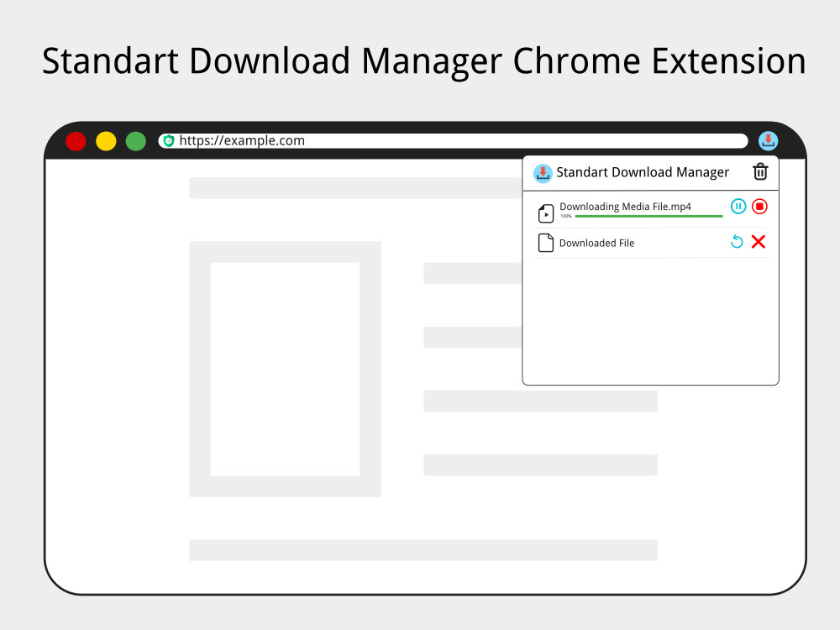The image size is (840, 630).
Task: Pause the Media File.mp4 download
Action: pyautogui.click(x=738, y=207)
